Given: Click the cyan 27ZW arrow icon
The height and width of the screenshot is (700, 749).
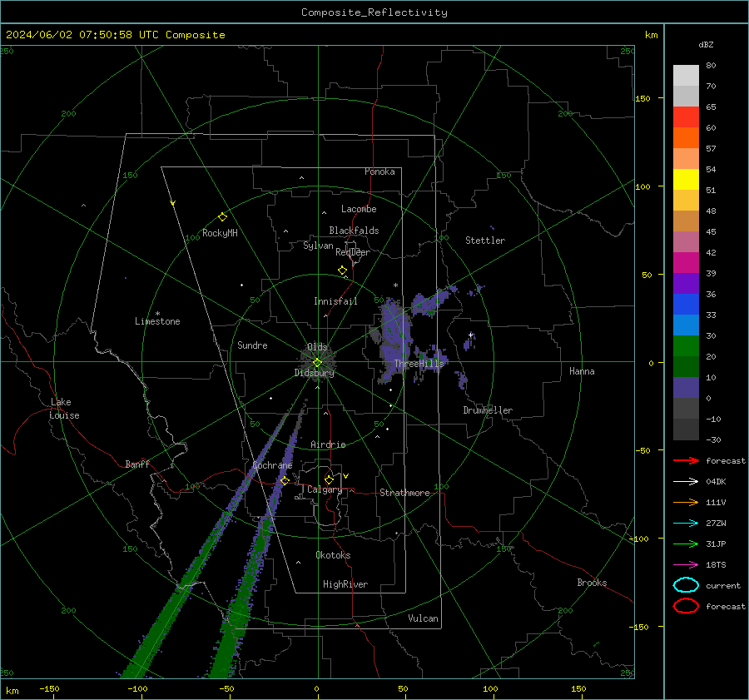Looking at the screenshot, I should click(x=686, y=524).
